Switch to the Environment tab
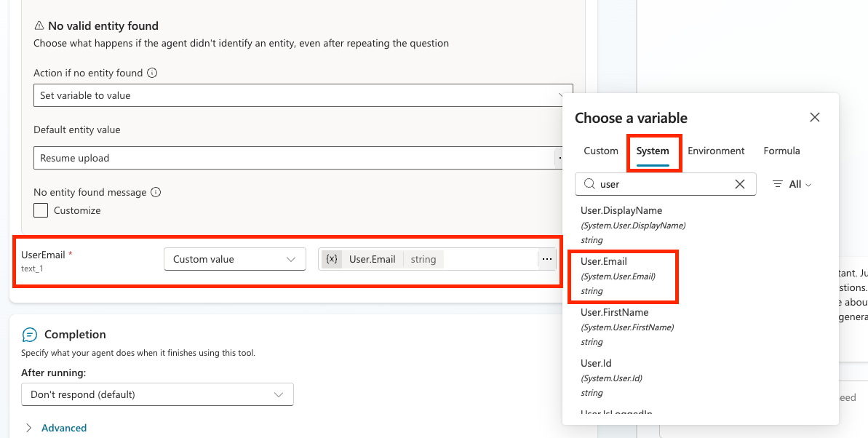Viewport: 868px width, 438px height. pyautogui.click(x=716, y=151)
